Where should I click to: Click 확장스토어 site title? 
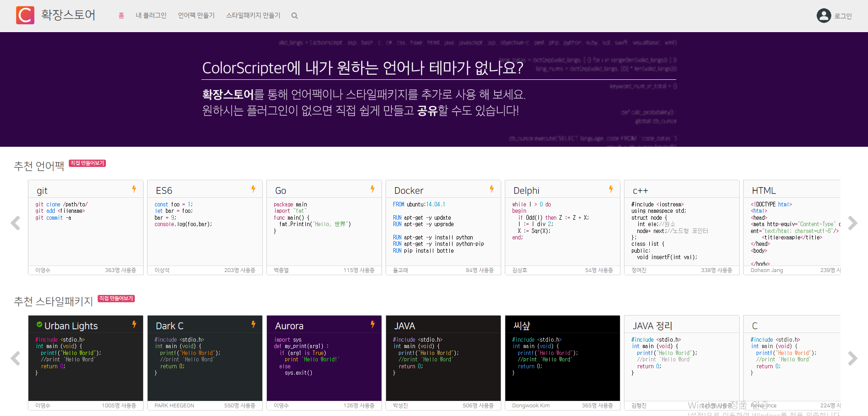(x=68, y=15)
